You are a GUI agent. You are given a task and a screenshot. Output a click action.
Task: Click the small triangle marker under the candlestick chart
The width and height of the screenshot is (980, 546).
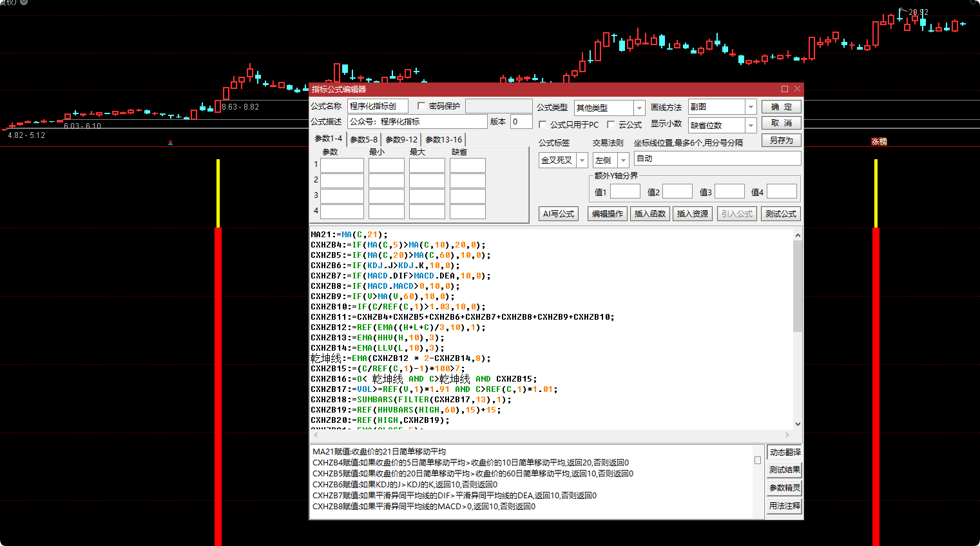[170, 142]
